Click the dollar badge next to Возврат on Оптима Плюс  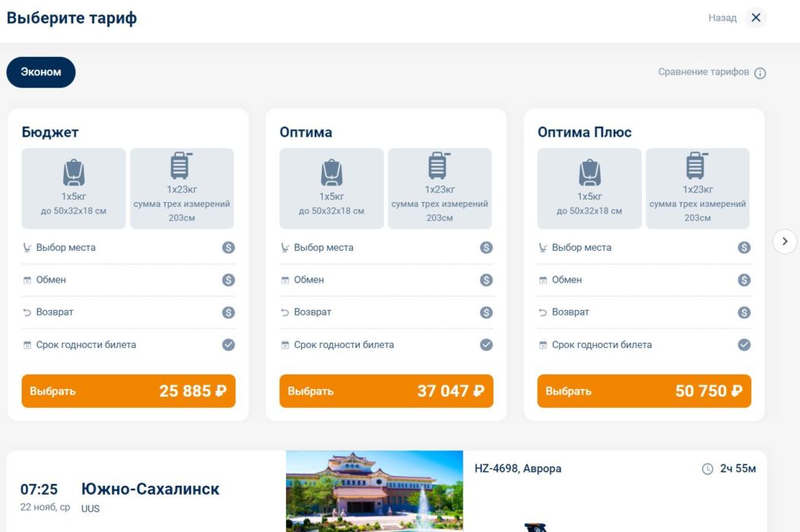743,312
